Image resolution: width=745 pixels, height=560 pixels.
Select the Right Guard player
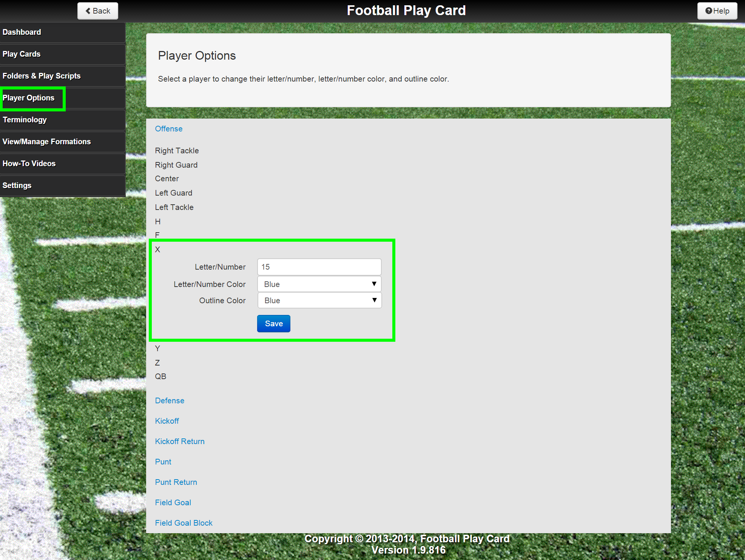point(176,165)
